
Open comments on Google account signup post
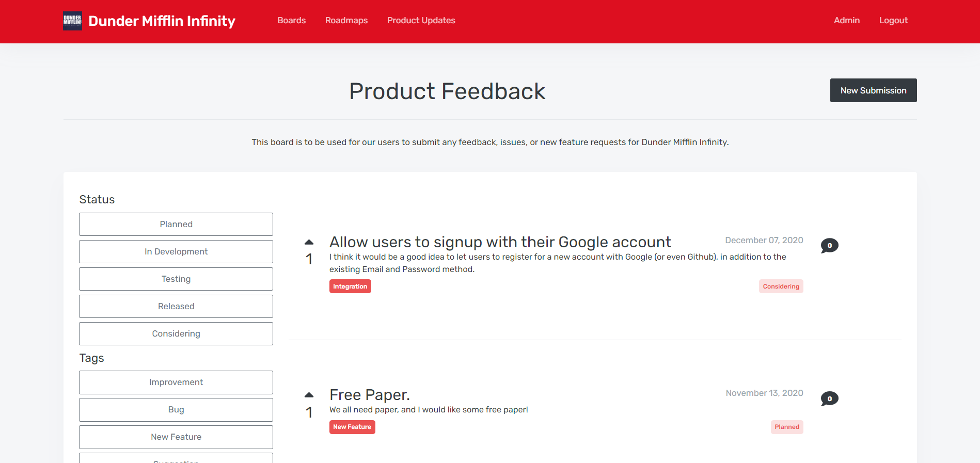(829, 246)
